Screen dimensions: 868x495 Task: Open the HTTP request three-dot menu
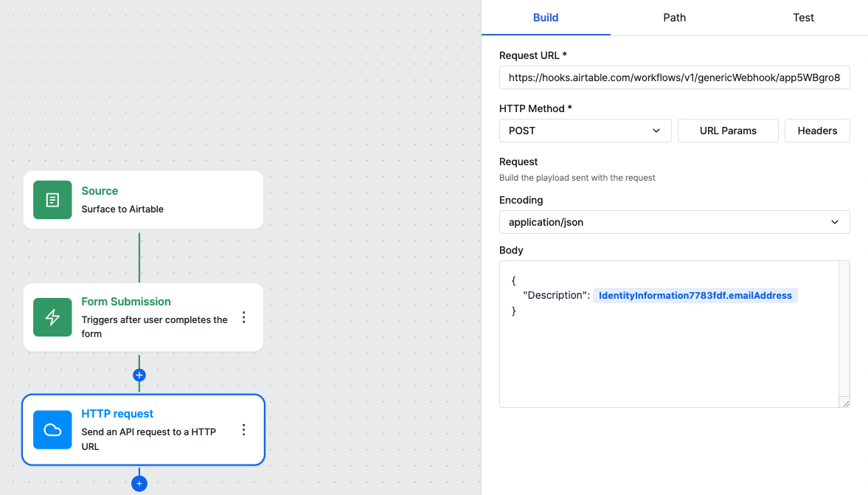click(x=243, y=429)
